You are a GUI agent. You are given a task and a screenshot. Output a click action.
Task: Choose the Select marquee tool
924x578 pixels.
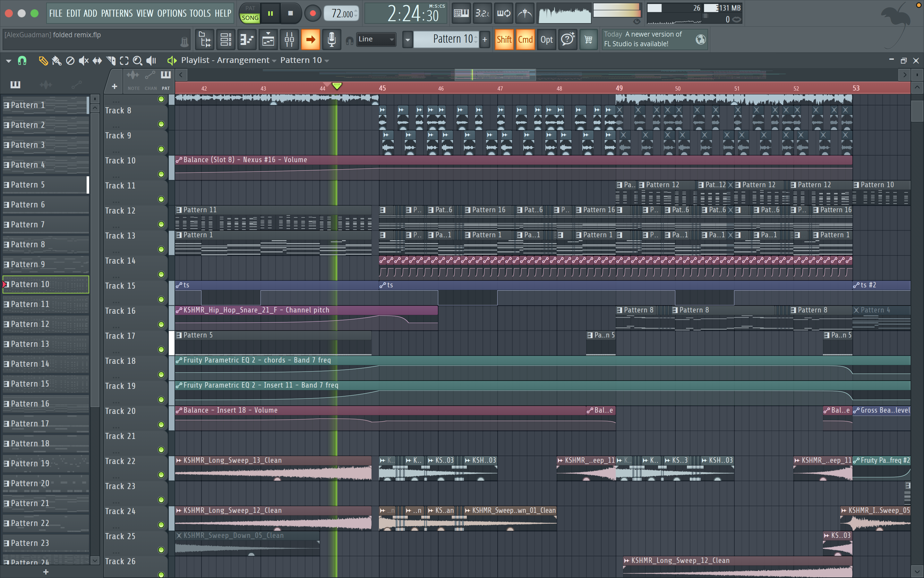[124, 60]
